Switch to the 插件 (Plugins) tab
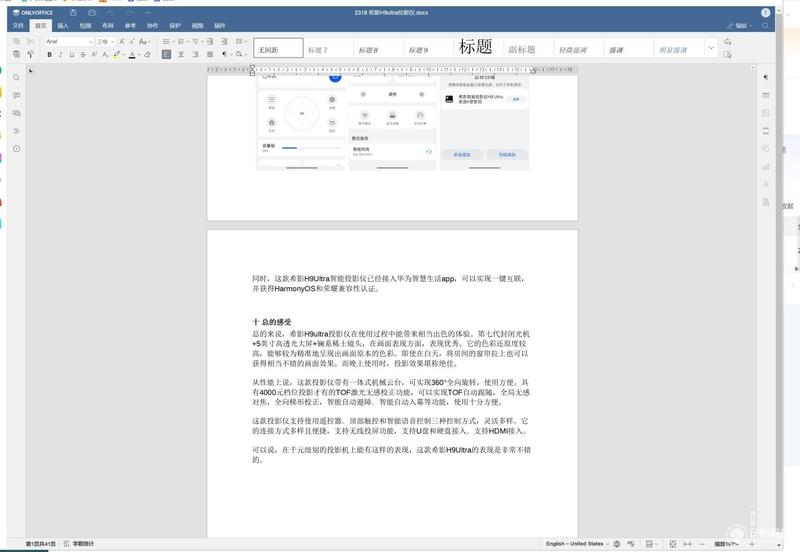800x552 pixels. coord(219,26)
